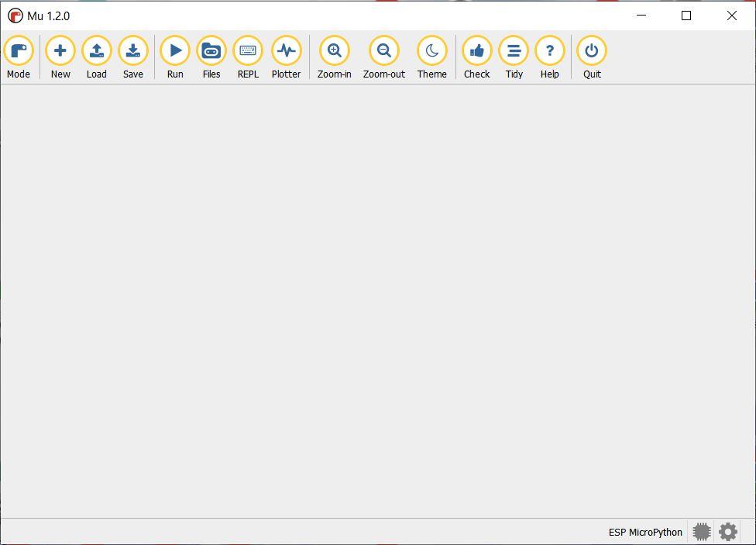This screenshot has height=545, width=756.
Task: Open the Files browser pane
Action: tap(211, 57)
